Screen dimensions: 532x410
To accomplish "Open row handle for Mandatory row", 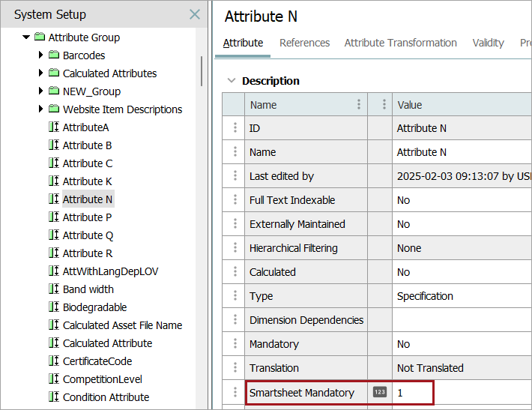I will pos(235,343).
